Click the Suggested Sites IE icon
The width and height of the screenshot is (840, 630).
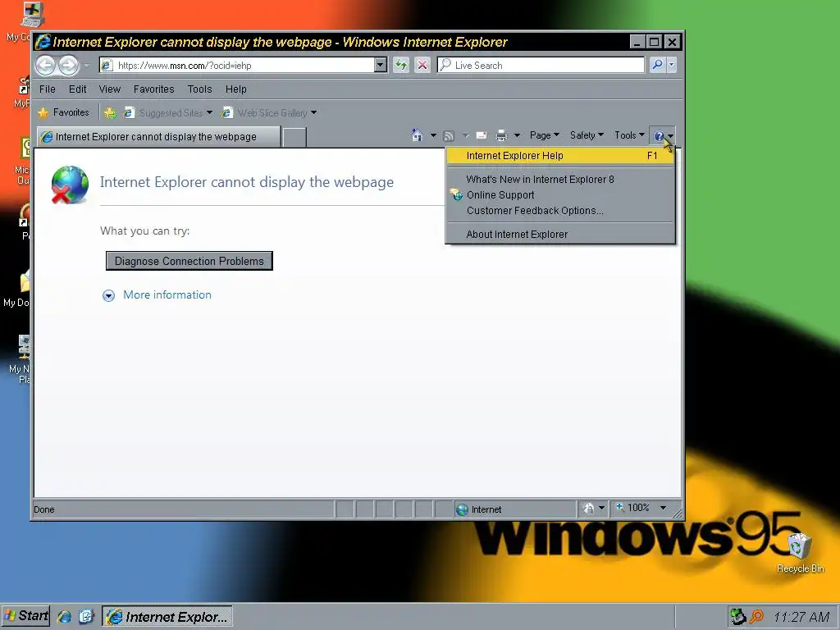click(x=129, y=112)
